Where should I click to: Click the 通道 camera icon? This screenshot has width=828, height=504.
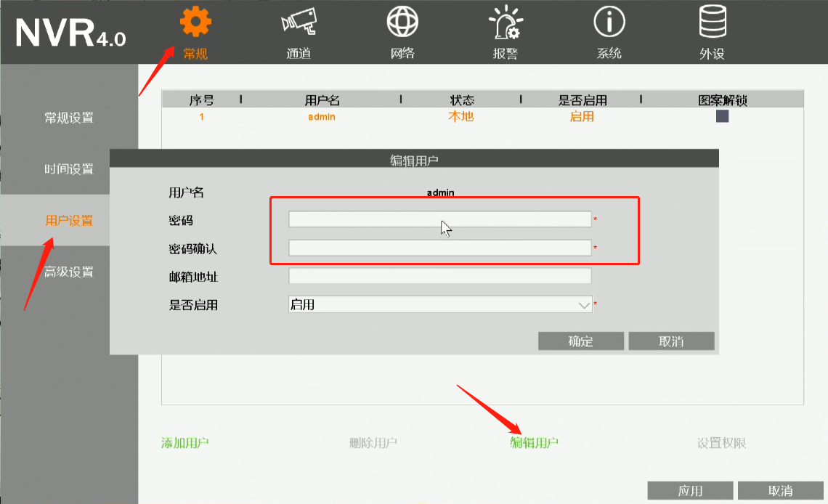click(x=299, y=23)
